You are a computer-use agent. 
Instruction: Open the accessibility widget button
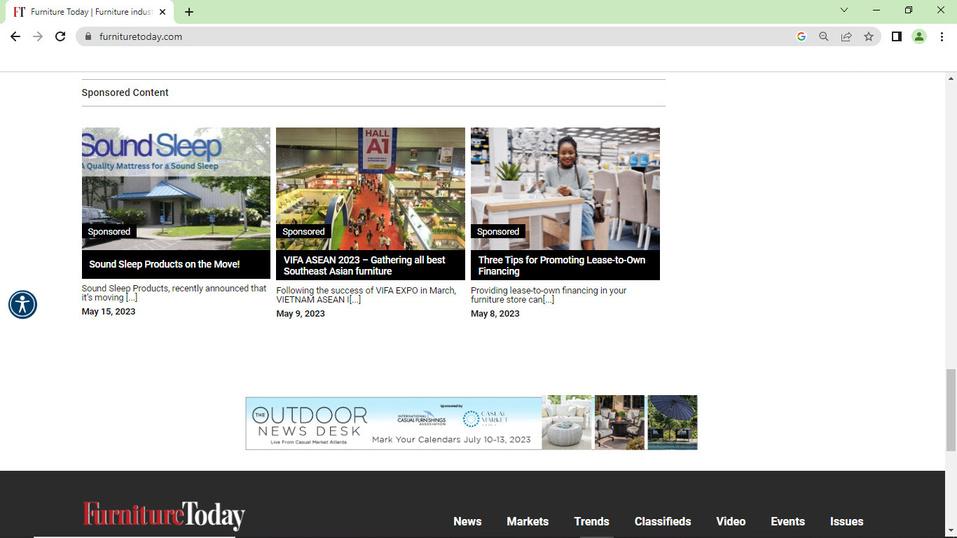pos(23,304)
